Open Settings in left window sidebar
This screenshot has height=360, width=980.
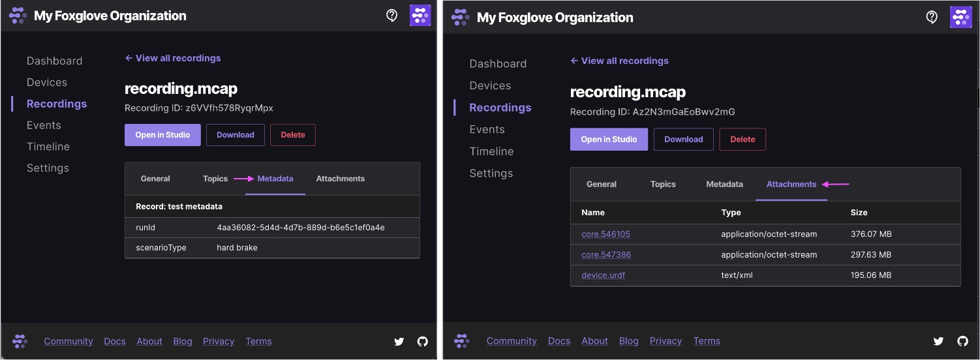pyautogui.click(x=48, y=168)
